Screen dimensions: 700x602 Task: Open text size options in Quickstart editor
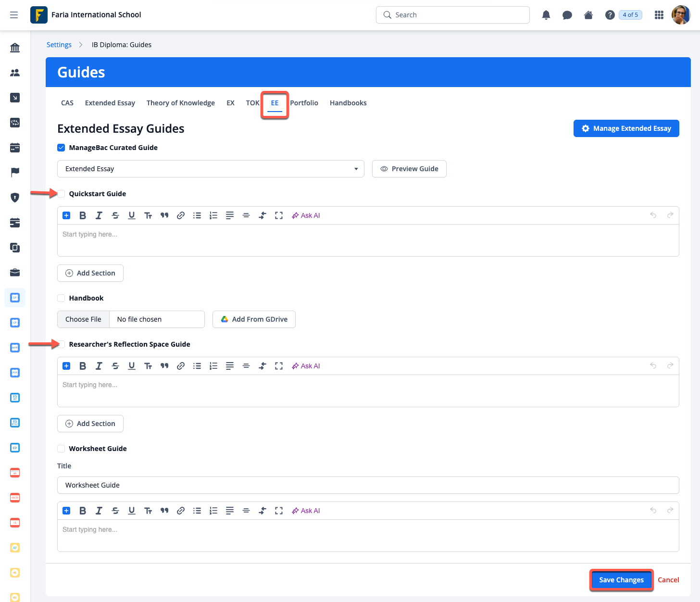(148, 215)
